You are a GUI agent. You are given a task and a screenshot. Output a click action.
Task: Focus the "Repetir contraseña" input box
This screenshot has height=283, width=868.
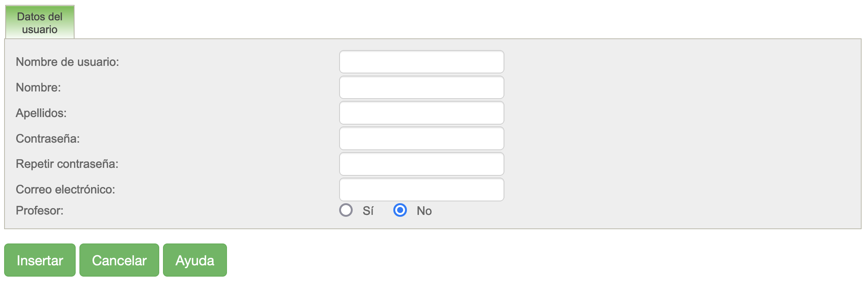tap(421, 164)
